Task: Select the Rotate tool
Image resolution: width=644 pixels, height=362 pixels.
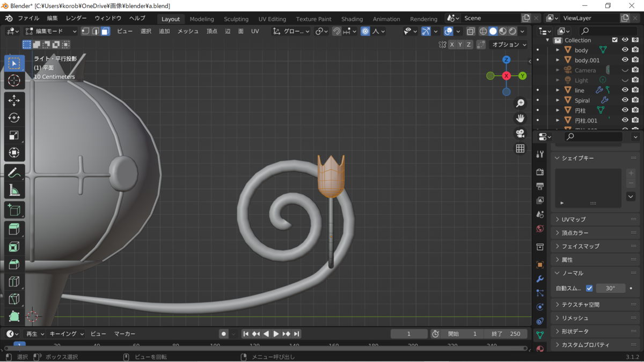Action: pos(14,118)
